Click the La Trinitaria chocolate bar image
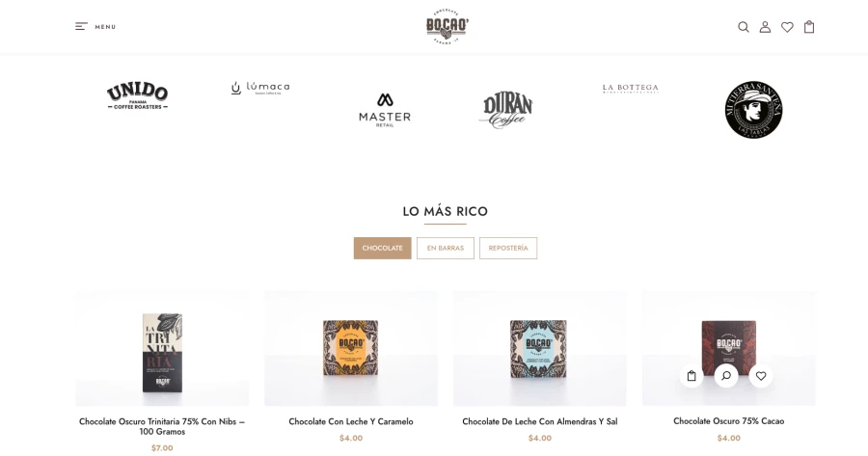The image size is (868, 456). [x=162, y=353]
